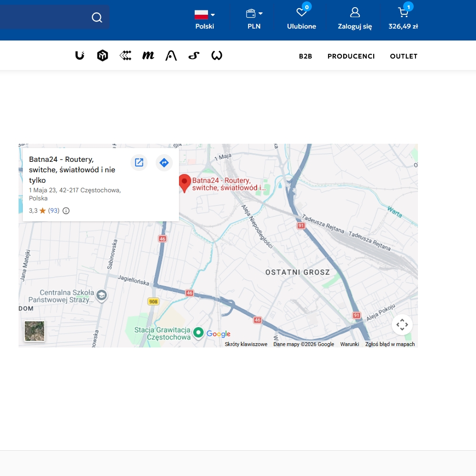Click the red Batna24 map pin
Viewport: 476px width, 476px height.
click(x=184, y=183)
